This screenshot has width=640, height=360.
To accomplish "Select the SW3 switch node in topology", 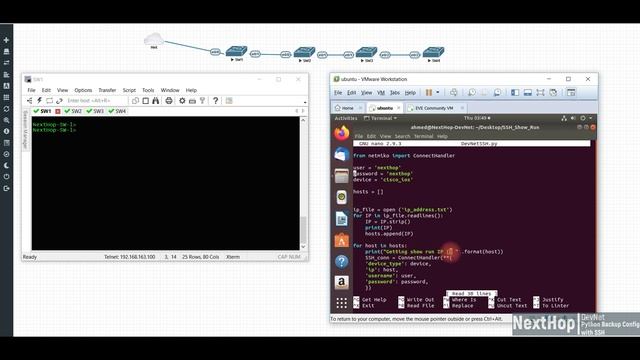I will (366, 52).
